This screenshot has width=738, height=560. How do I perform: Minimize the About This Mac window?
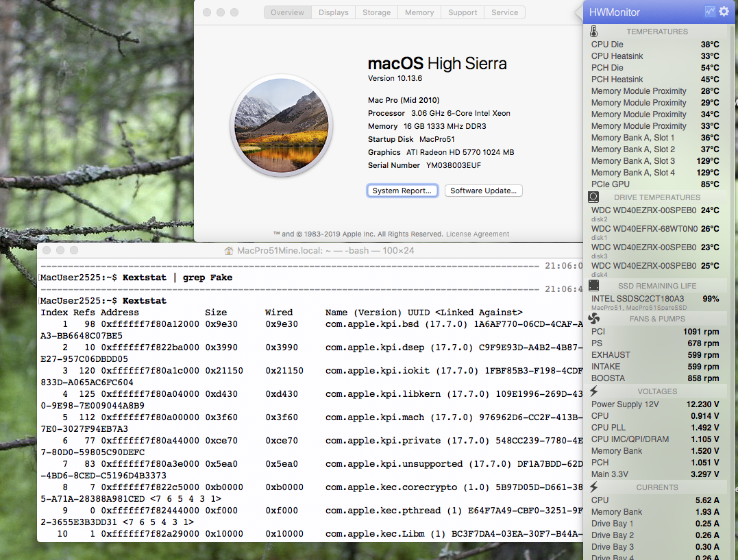click(x=221, y=12)
